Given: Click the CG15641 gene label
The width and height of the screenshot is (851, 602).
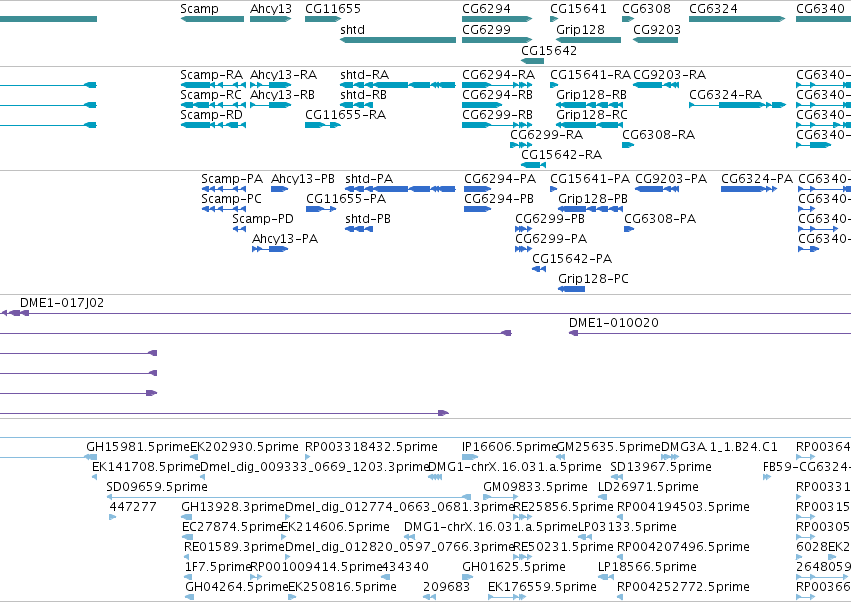Looking at the screenshot, I should [x=578, y=8].
